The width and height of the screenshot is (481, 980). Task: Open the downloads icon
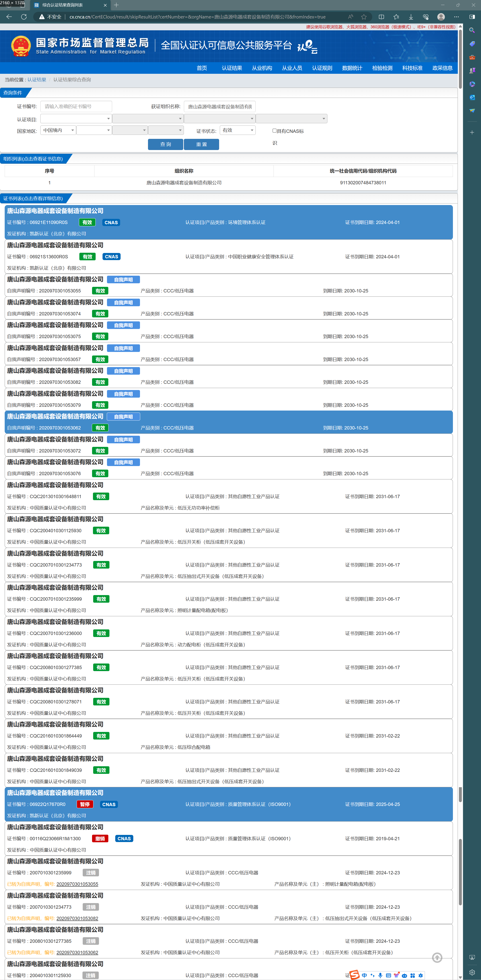(411, 17)
